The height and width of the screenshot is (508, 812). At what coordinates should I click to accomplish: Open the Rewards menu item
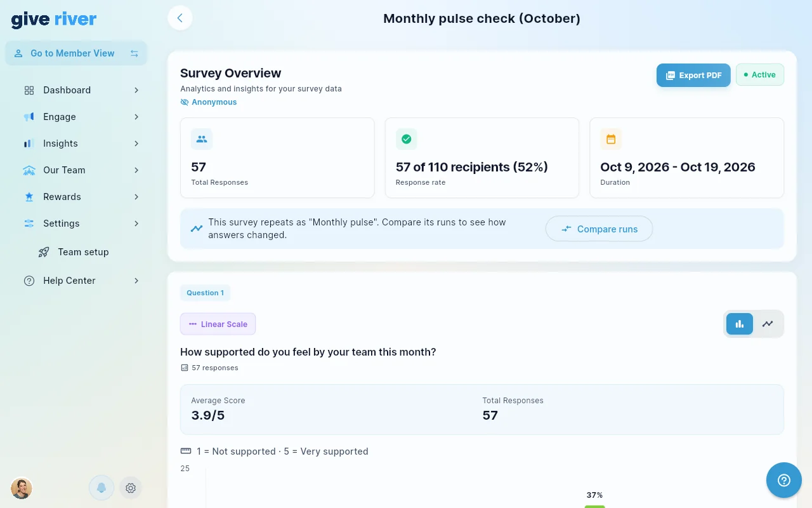(x=81, y=197)
